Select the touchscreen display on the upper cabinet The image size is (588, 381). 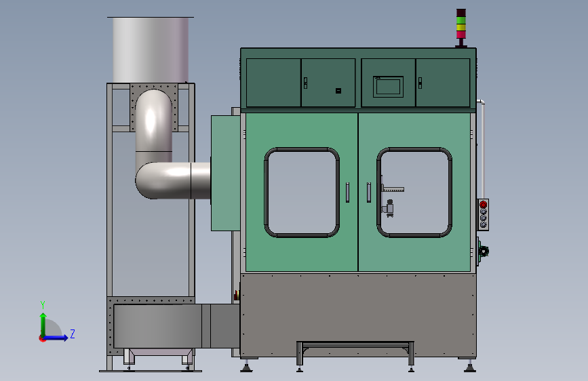coord(388,87)
